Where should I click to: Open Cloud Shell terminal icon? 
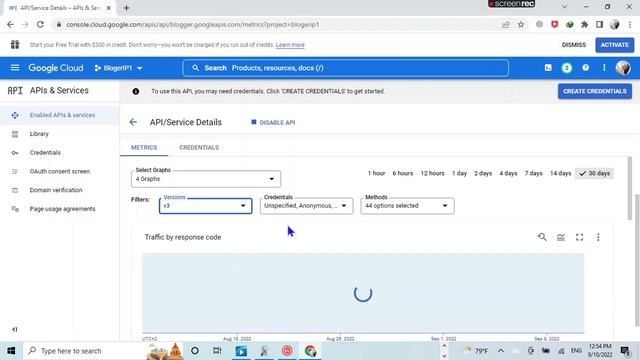pos(548,68)
